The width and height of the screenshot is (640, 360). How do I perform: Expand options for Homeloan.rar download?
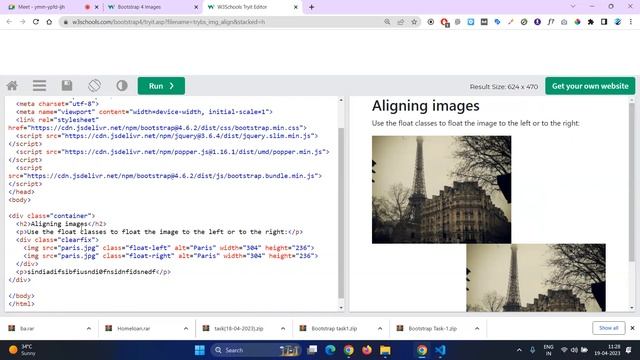tap(186, 328)
